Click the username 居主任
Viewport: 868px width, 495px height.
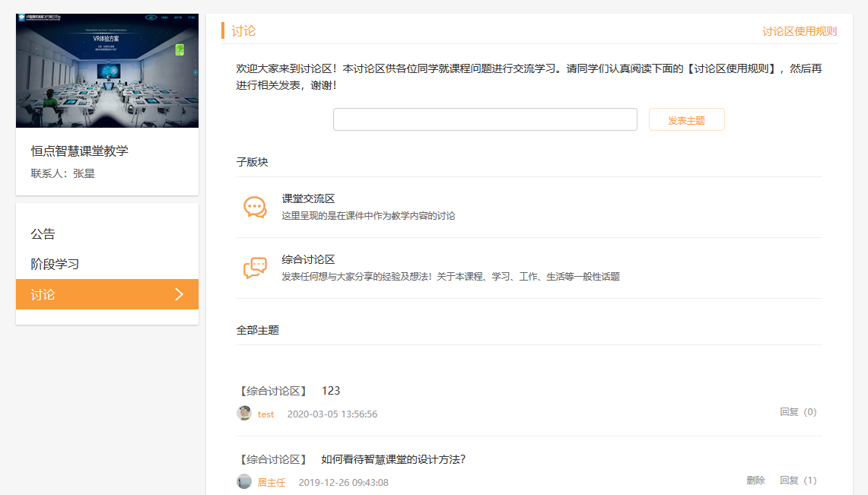tap(271, 483)
